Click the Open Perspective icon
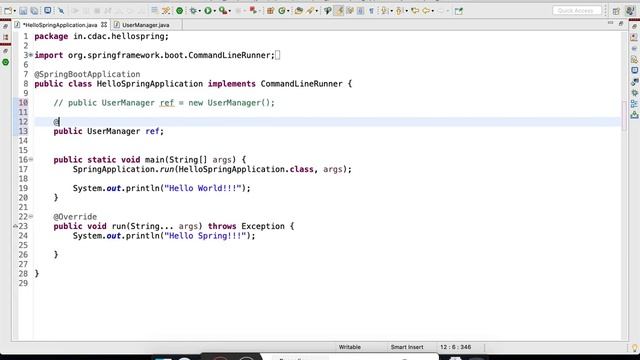 click(x=616, y=11)
